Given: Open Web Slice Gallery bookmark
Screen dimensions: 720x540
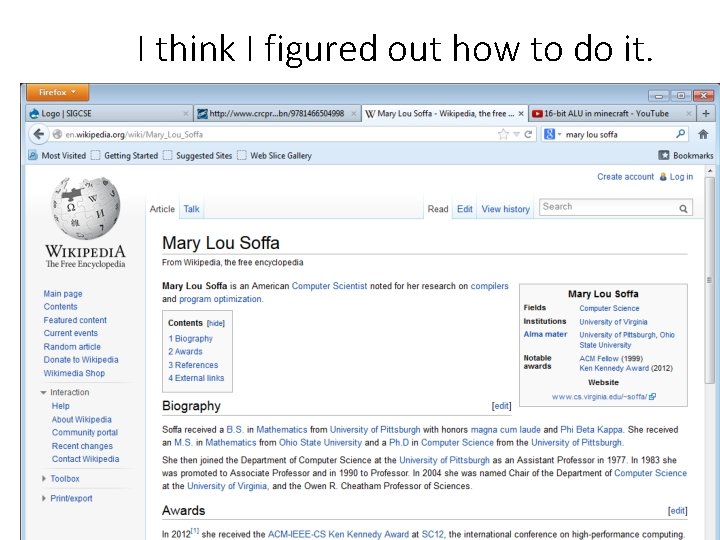Looking at the screenshot, I should pos(275,155).
